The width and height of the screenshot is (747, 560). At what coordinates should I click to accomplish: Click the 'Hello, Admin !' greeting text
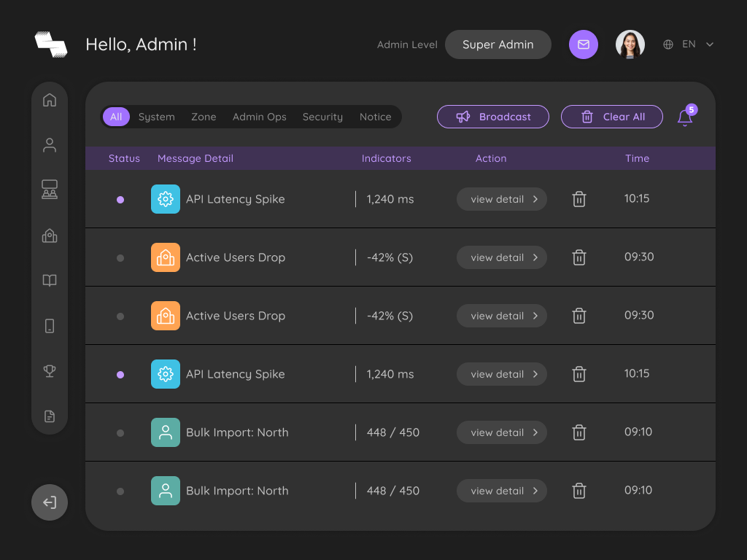141,44
